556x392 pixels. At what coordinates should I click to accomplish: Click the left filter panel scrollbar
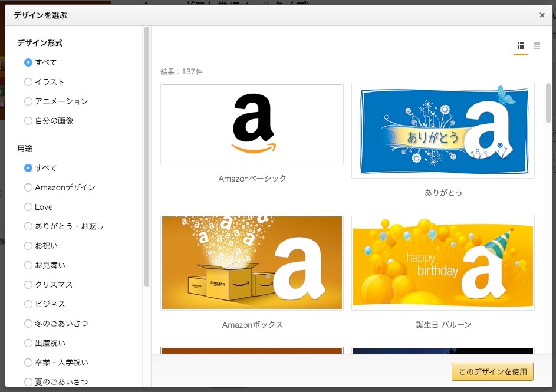tap(147, 157)
